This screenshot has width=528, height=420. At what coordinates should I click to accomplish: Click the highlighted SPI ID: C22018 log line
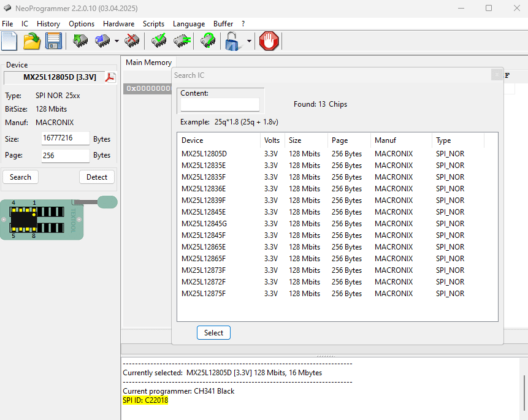point(145,400)
